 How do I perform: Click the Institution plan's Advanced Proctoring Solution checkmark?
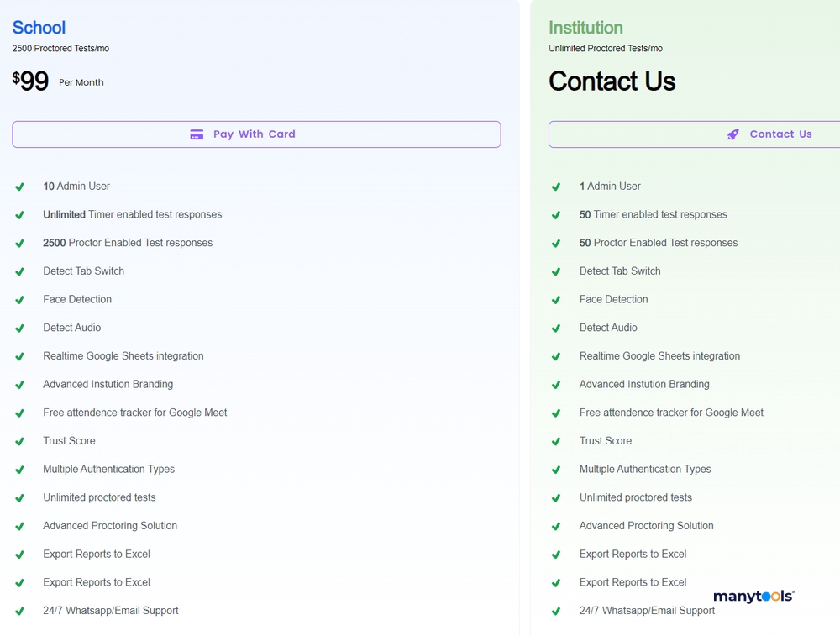click(x=556, y=526)
